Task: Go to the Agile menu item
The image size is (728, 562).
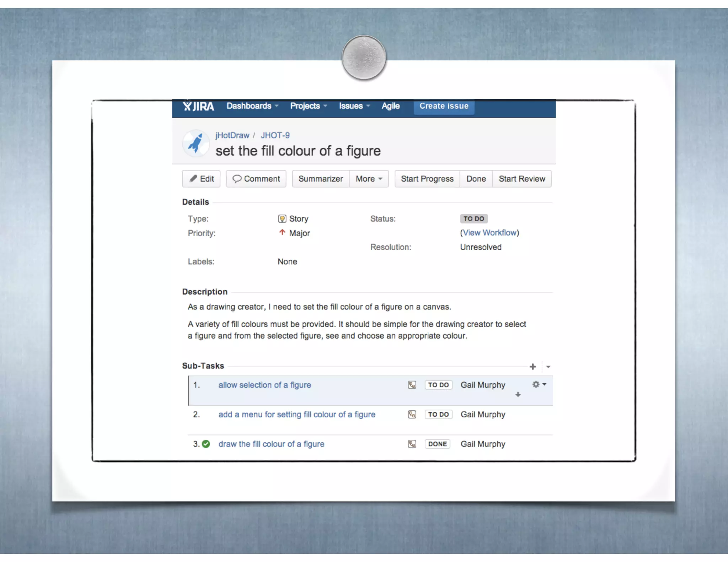Action: click(x=390, y=106)
